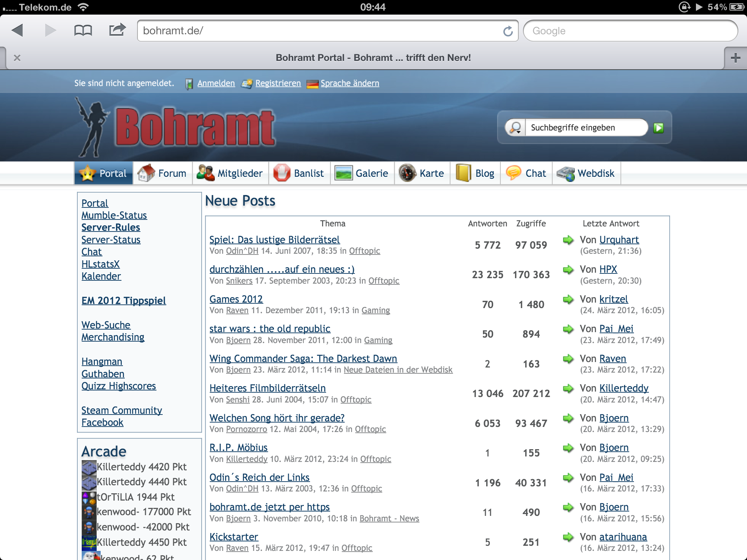
Task: Close the Bohramt Portal tab
Action: [x=17, y=58]
